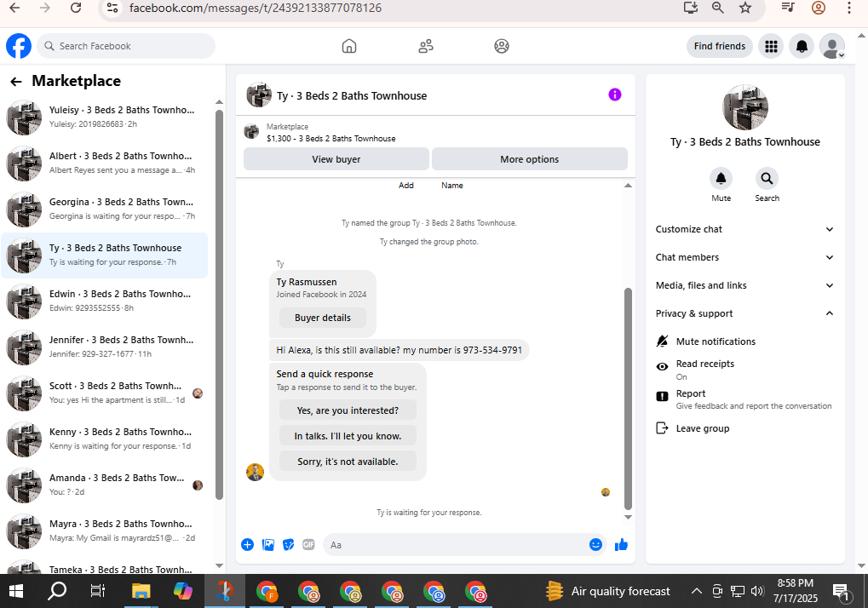Open the emoji picker smiley
Image resolution: width=868 pixels, height=608 pixels.
[595, 545]
